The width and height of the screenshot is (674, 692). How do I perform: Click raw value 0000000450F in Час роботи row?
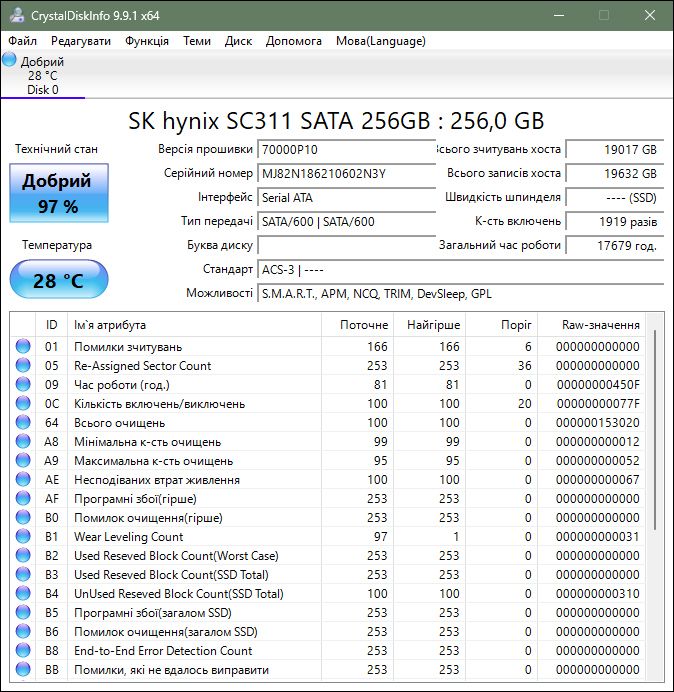pos(598,384)
